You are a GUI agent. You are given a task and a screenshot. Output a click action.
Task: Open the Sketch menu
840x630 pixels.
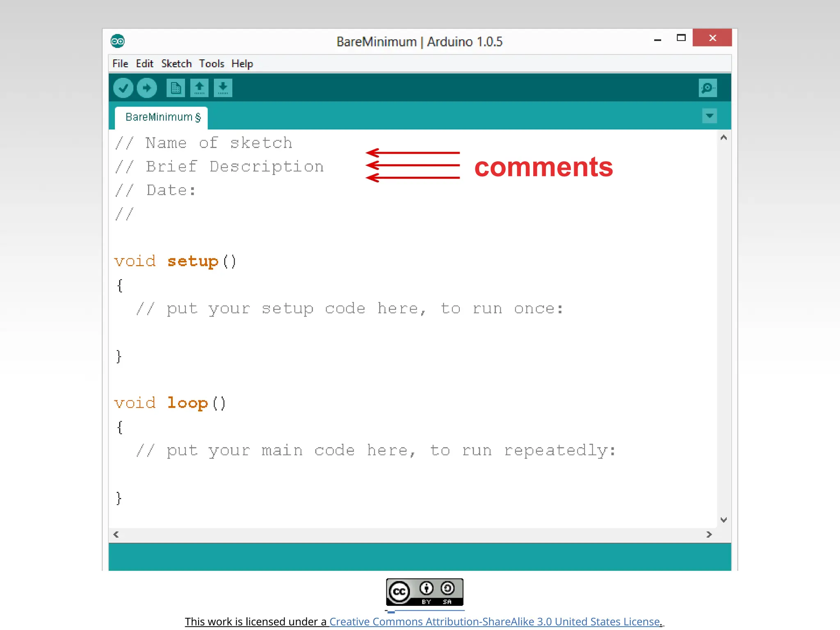(176, 64)
